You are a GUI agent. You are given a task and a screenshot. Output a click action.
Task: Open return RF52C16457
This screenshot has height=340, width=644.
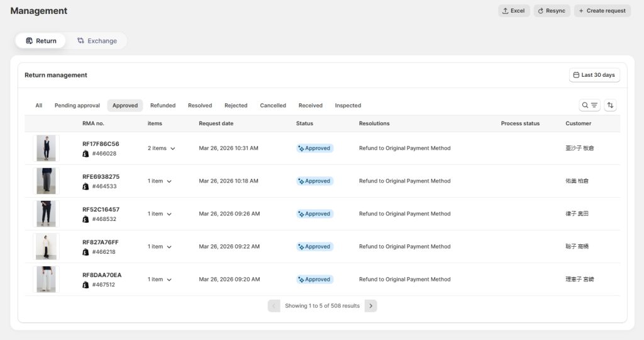[x=101, y=210]
